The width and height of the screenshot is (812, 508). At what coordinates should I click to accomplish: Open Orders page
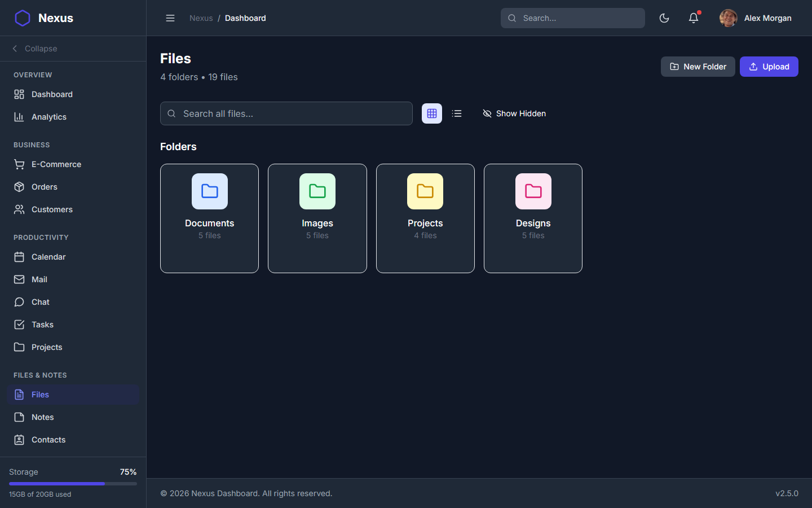[x=73, y=187]
